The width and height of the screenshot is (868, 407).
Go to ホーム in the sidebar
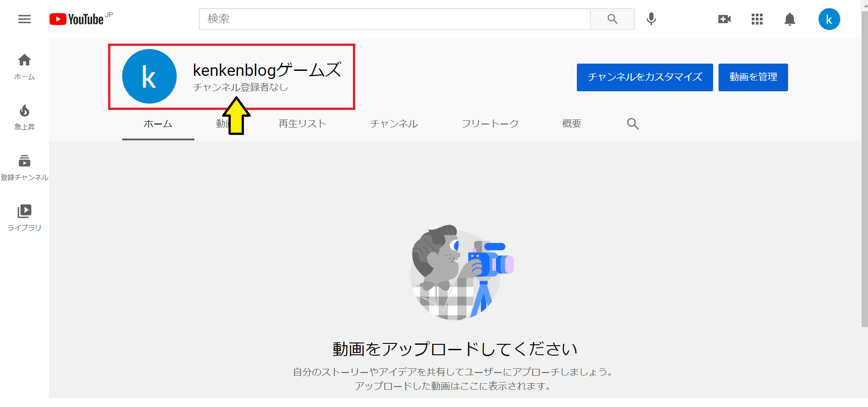(x=25, y=67)
